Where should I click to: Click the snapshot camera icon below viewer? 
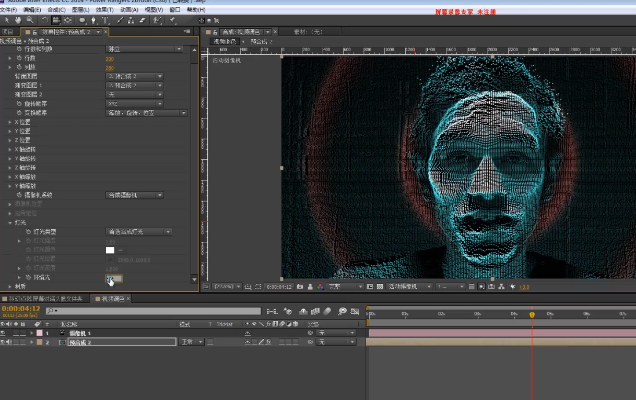click(x=301, y=286)
